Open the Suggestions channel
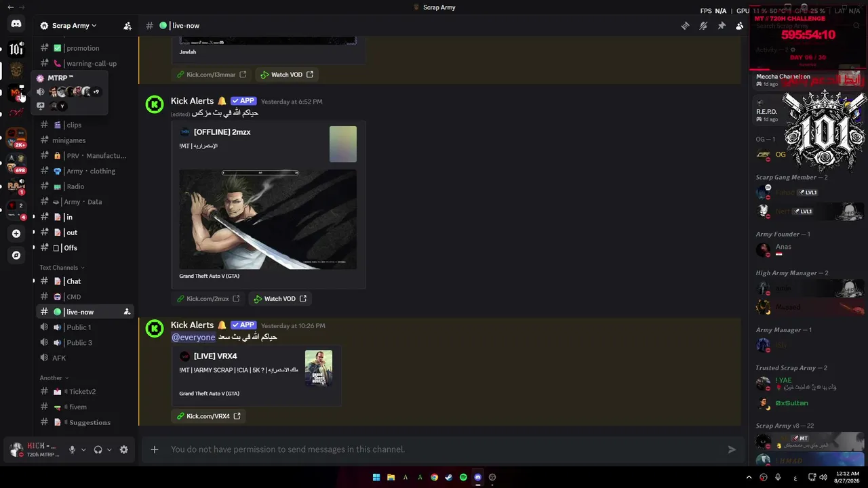 tap(84, 422)
